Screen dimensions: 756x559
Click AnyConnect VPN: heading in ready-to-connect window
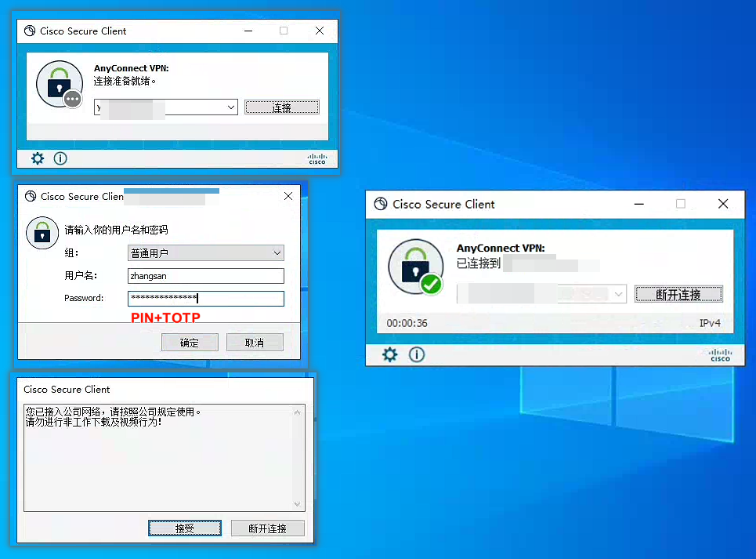point(131,68)
